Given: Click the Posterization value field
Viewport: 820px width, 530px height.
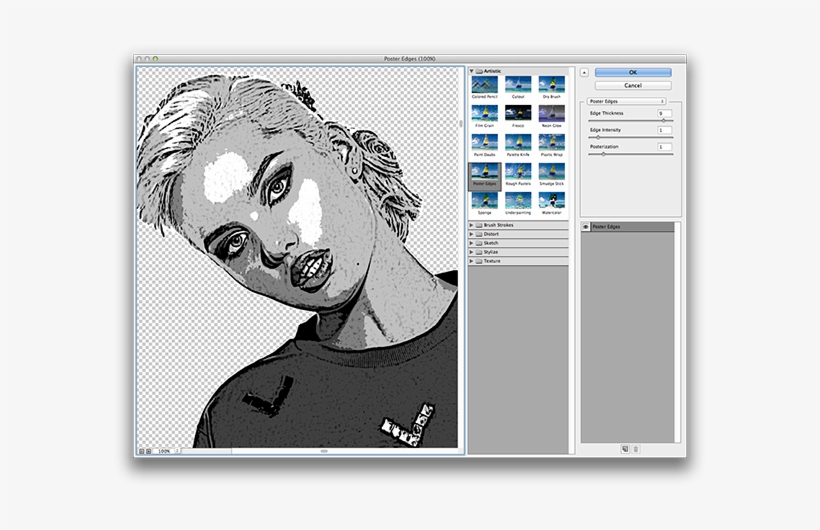Looking at the screenshot, I should click(x=664, y=146).
